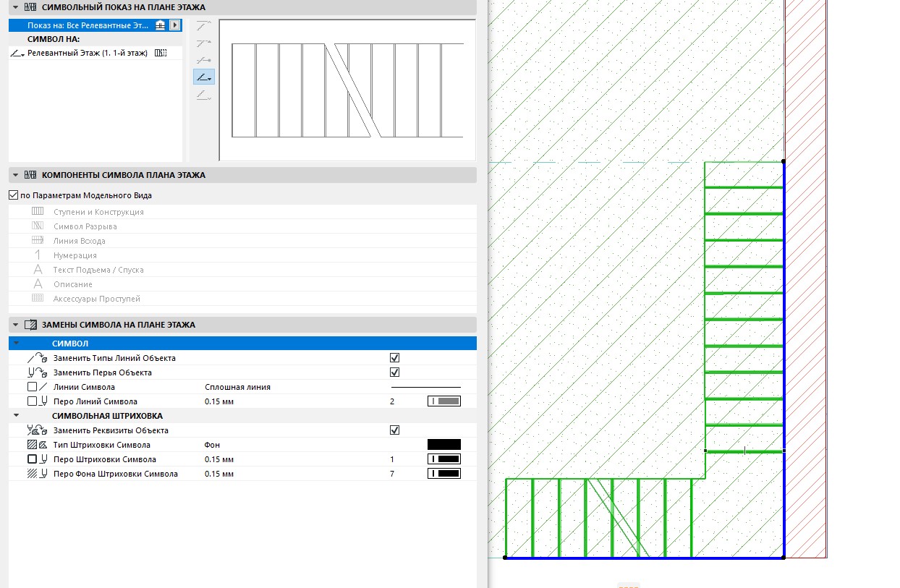
Task: Select the bottom stair symbol option
Action: click(x=205, y=95)
